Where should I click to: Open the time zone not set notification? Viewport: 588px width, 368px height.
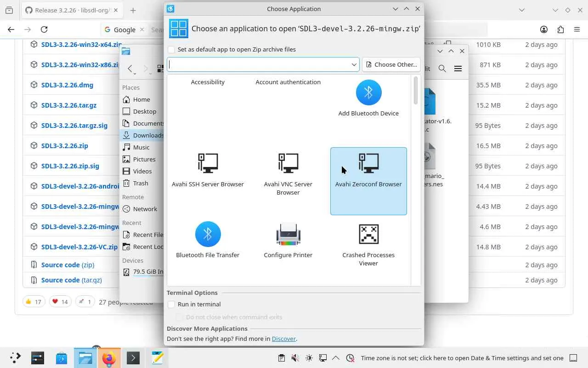(462, 358)
